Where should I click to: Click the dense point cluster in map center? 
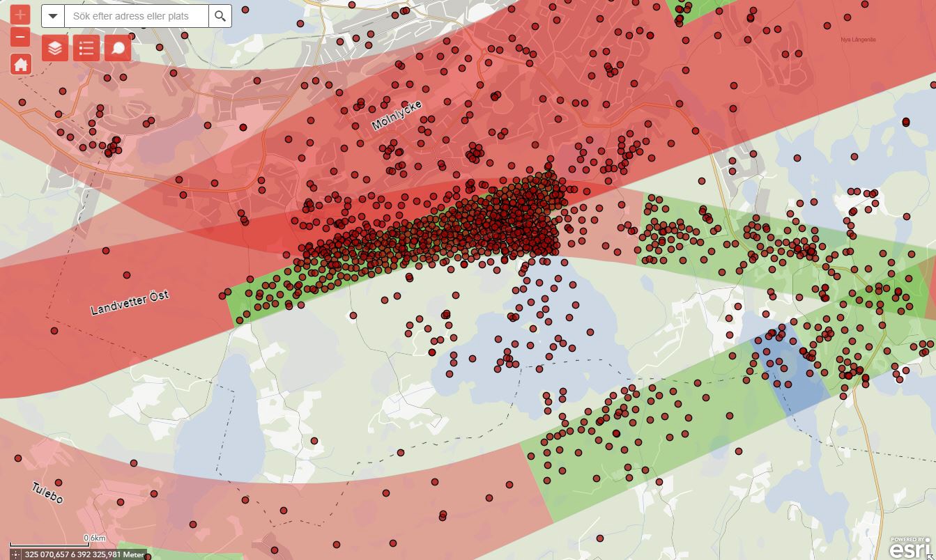tap(488, 223)
